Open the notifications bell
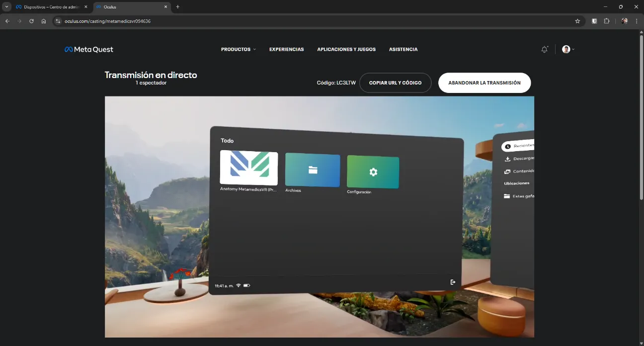The height and width of the screenshot is (346, 644). pyautogui.click(x=545, y=49)
